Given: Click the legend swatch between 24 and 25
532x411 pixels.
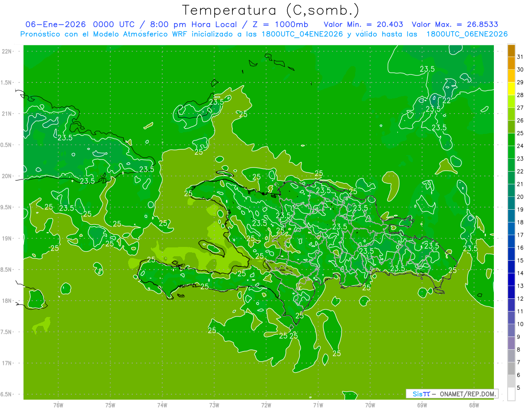Looking at the screenshot, I should tap(511, 139).
